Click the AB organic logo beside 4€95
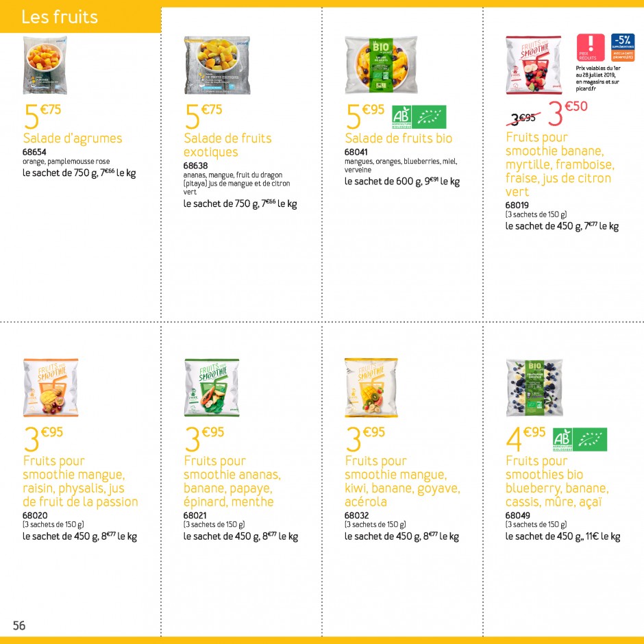This screenshot has height=644, width=644. [x=562, y=439]
